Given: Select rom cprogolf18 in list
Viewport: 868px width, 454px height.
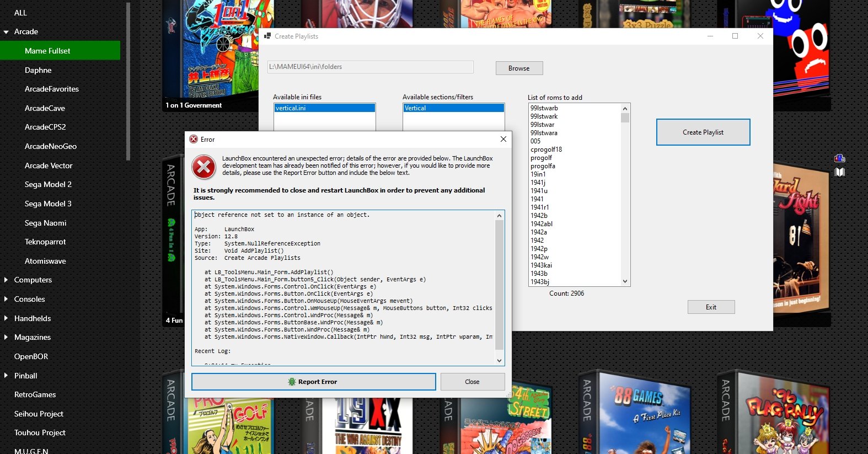Looking at the screenshot, I should coord(546,149).
